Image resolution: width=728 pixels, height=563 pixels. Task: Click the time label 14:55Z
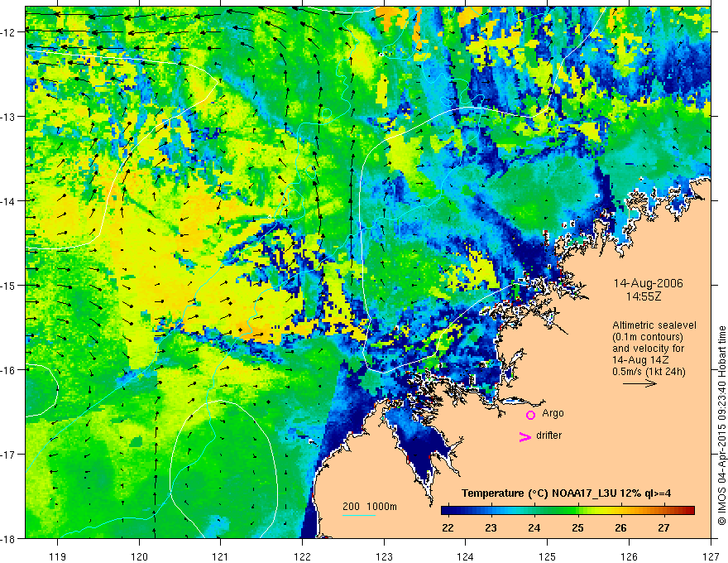643,296
